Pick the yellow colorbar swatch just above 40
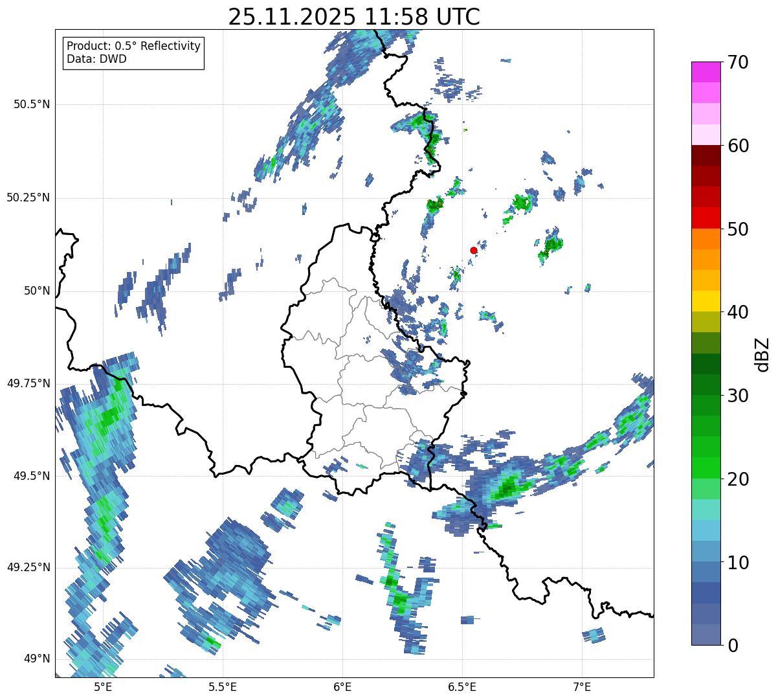Image resolution: width=778 pixels, height=700 pixels. coord(706,302)
